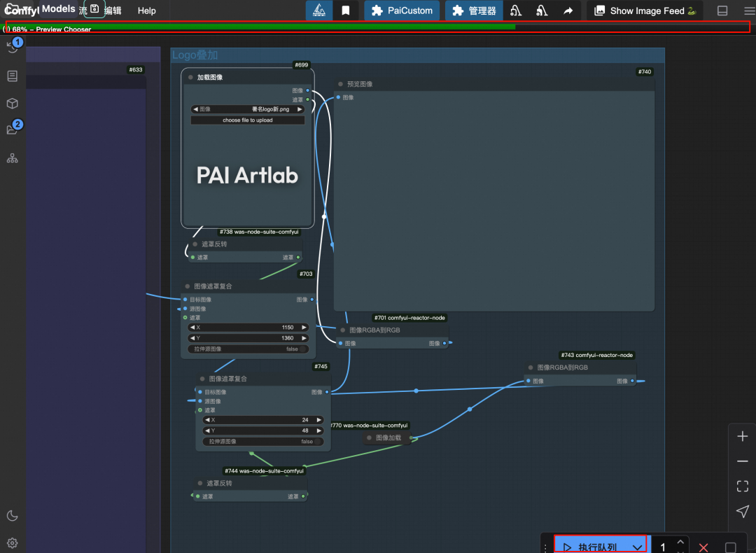
Task: Click the share arrow icon in the top bar
Action: coord(568,10)
